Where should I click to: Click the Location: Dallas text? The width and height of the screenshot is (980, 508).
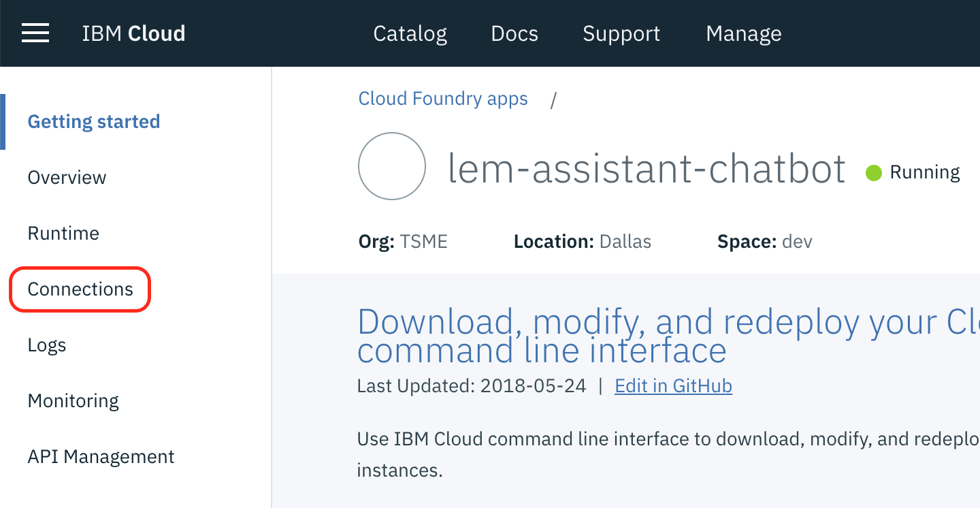pos(583,242)
